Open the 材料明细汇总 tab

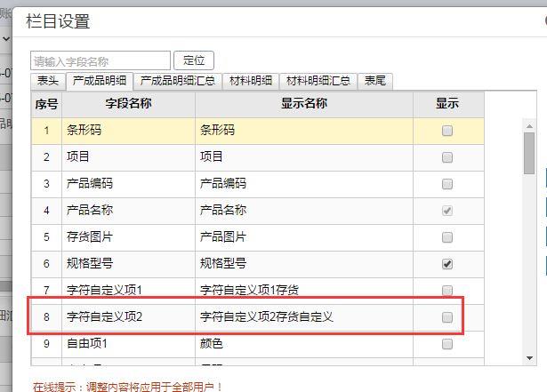318,81
